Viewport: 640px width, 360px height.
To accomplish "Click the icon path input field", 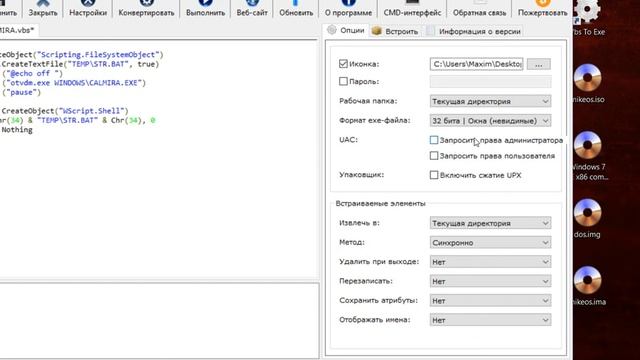I will point(476,64).
